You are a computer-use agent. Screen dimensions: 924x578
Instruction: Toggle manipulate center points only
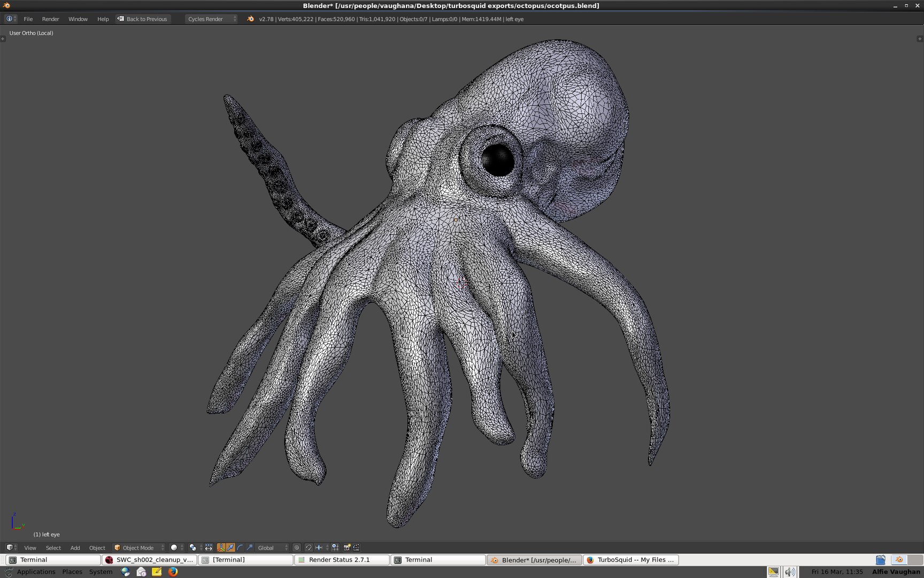click(209, 547)
